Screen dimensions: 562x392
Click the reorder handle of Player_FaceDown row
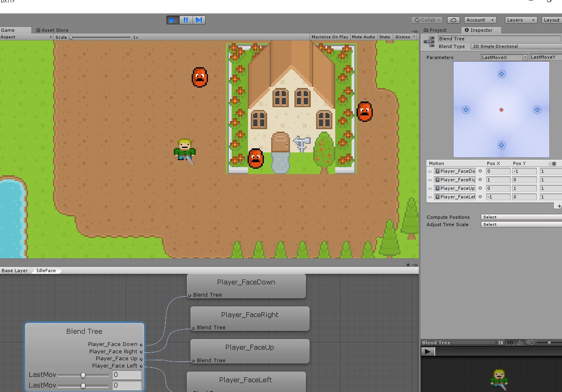[430, 172]
